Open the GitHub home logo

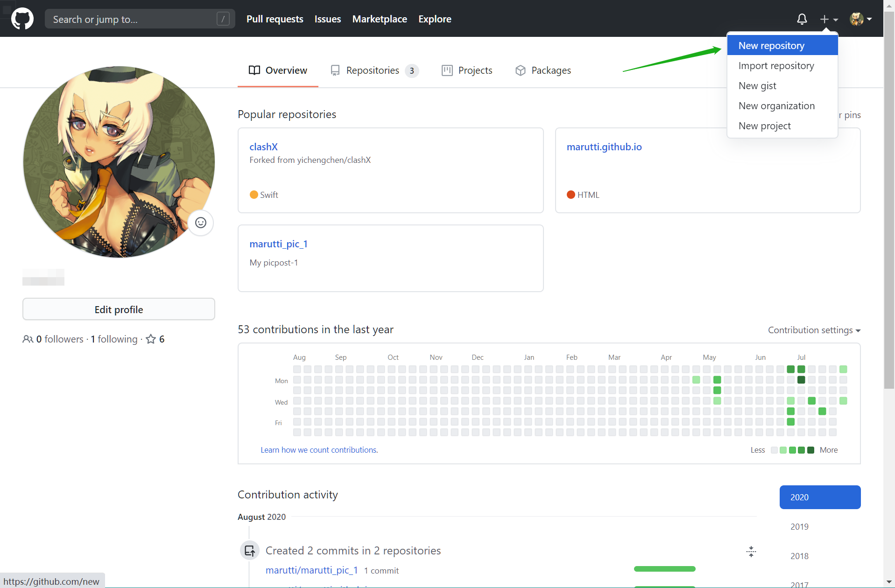(22, 19)
